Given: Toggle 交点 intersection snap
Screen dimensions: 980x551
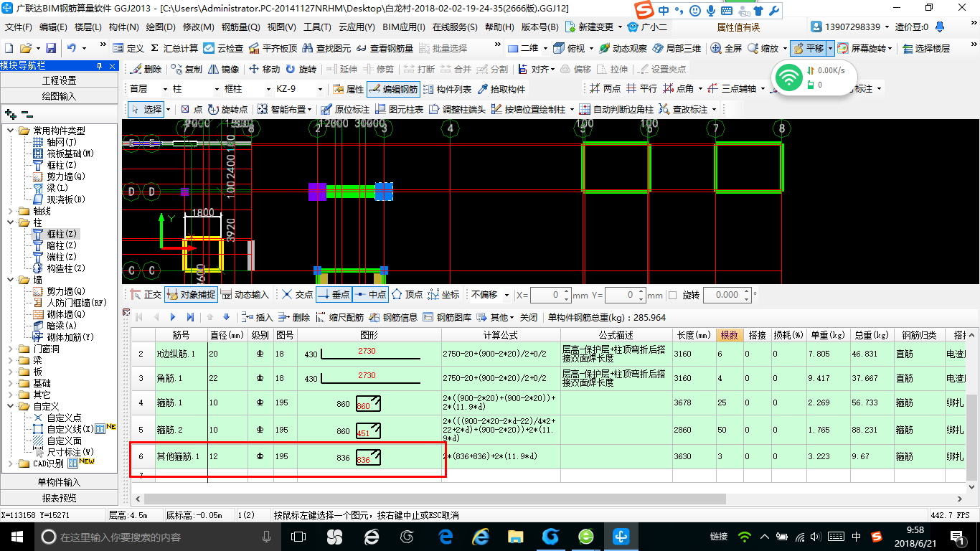Looking at the screenshot, I should point(297,294).
